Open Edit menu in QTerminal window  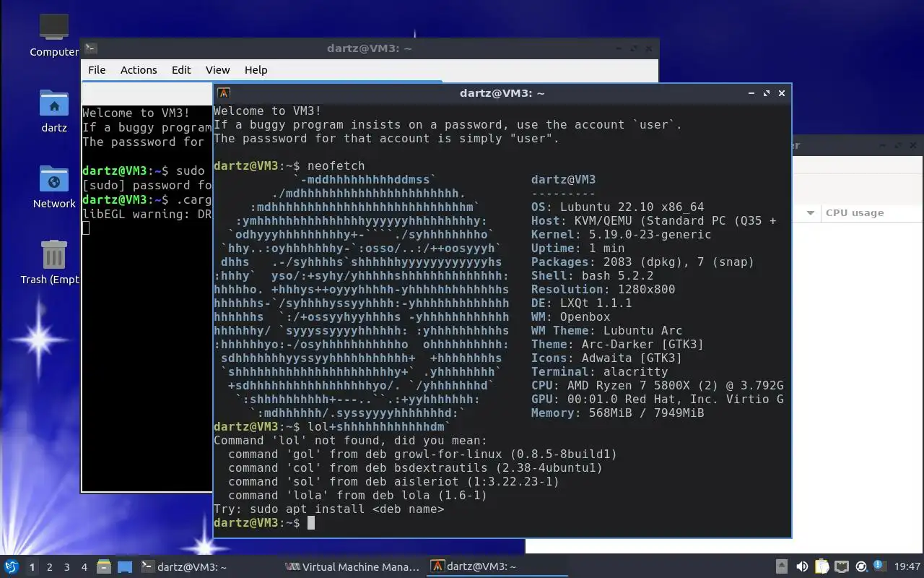(x=181, y=70)
